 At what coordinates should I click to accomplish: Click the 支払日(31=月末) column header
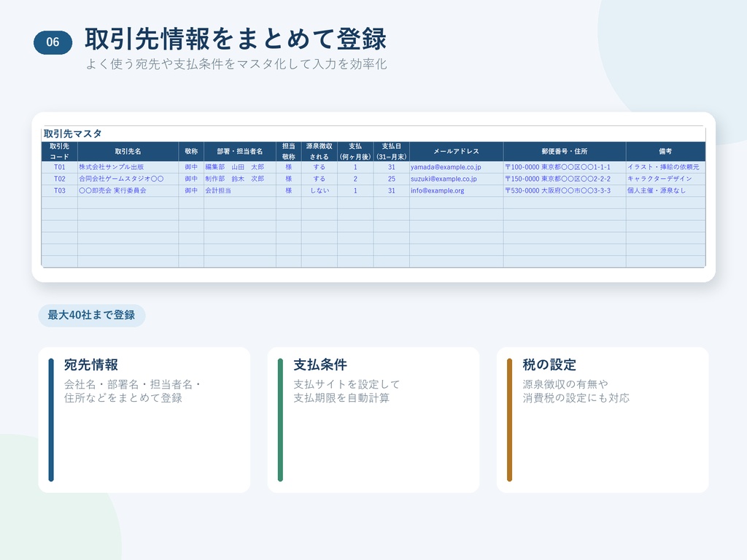coord(392,152)
